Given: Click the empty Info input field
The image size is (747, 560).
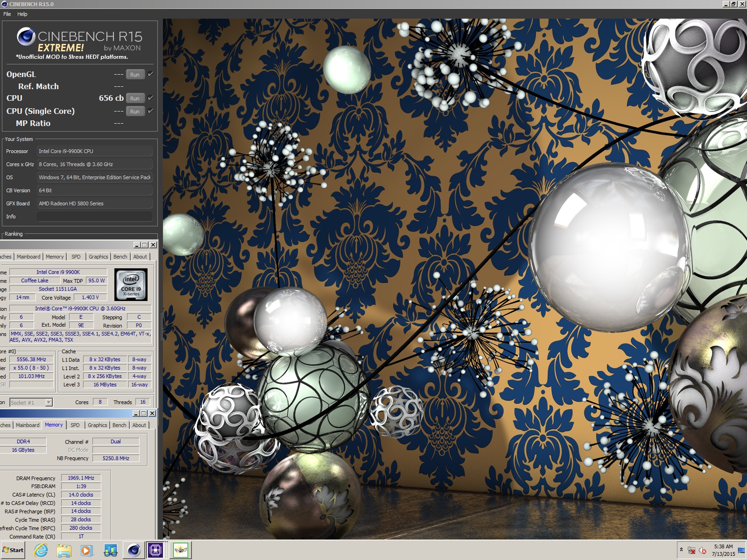Looking at the screenshot, I should click(94, 217).
